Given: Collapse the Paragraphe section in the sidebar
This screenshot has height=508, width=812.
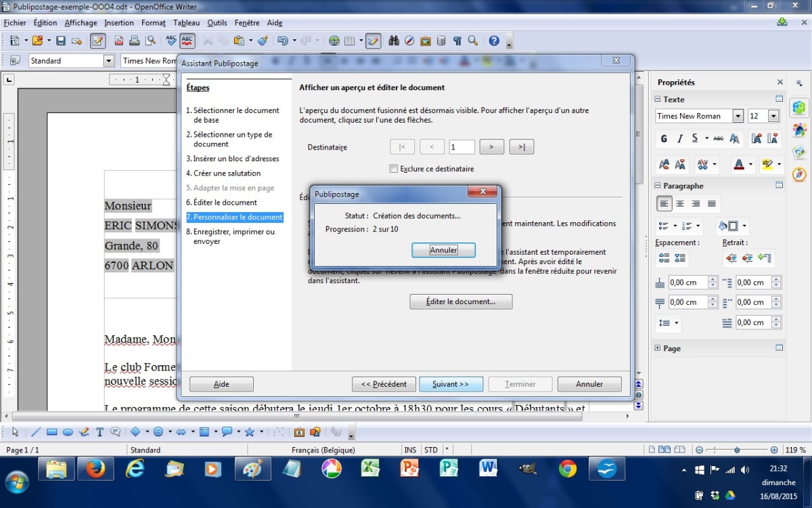Looking at the screenshot, I should coord(657,186).
